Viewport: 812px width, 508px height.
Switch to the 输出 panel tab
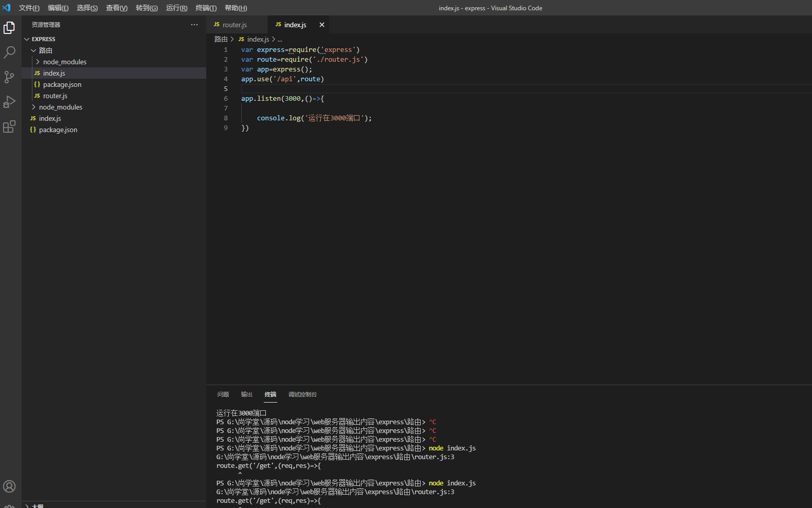coord(246,394)
